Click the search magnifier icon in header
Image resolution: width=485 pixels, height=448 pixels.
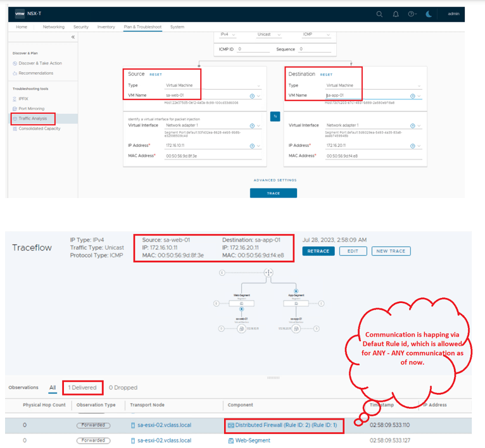(x=379, y=13)
